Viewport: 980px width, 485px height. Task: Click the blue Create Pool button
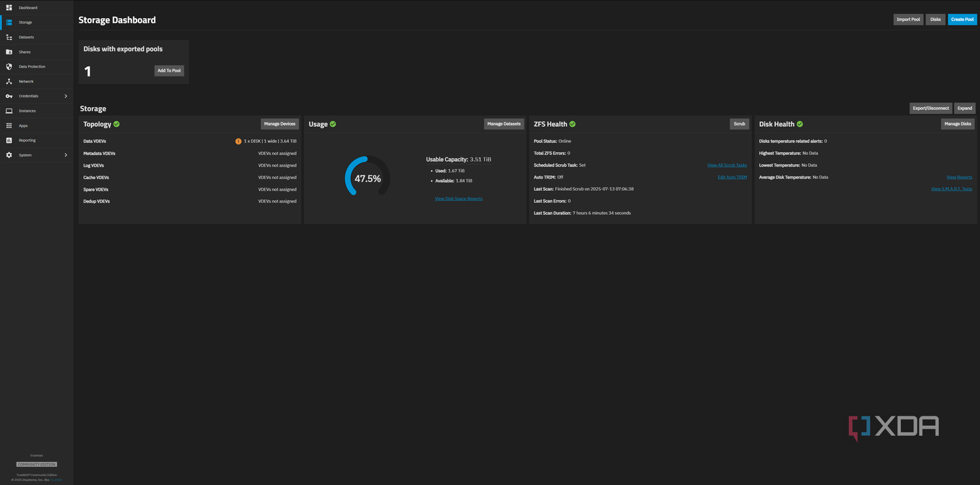pos(962,20)
